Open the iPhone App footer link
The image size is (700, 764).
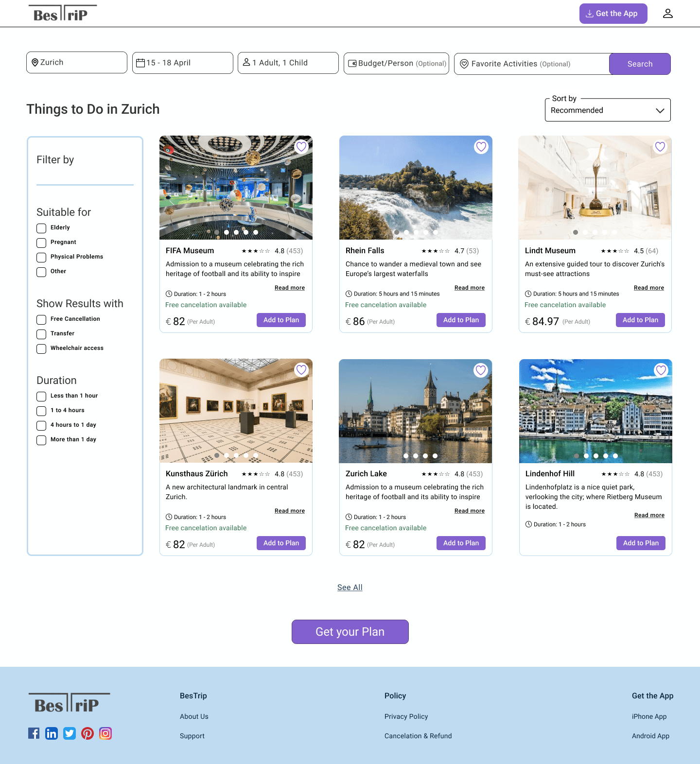coord(649,716)
